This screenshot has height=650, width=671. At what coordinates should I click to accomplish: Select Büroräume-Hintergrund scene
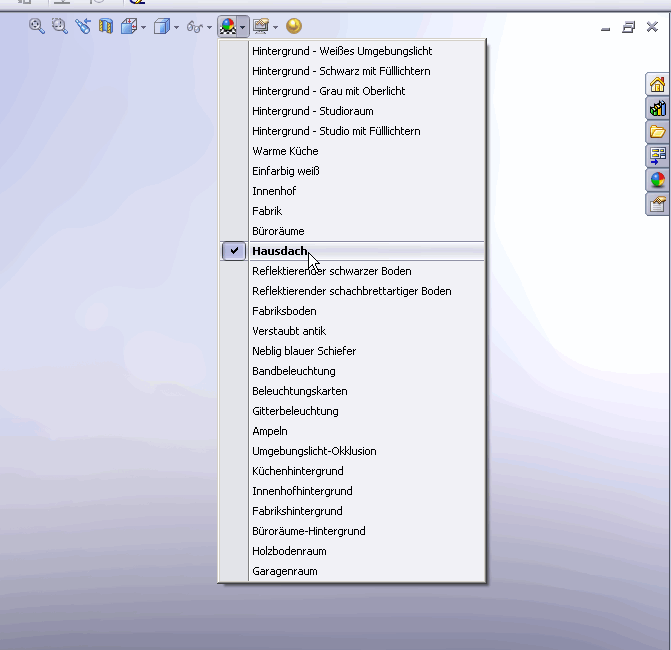352,531
